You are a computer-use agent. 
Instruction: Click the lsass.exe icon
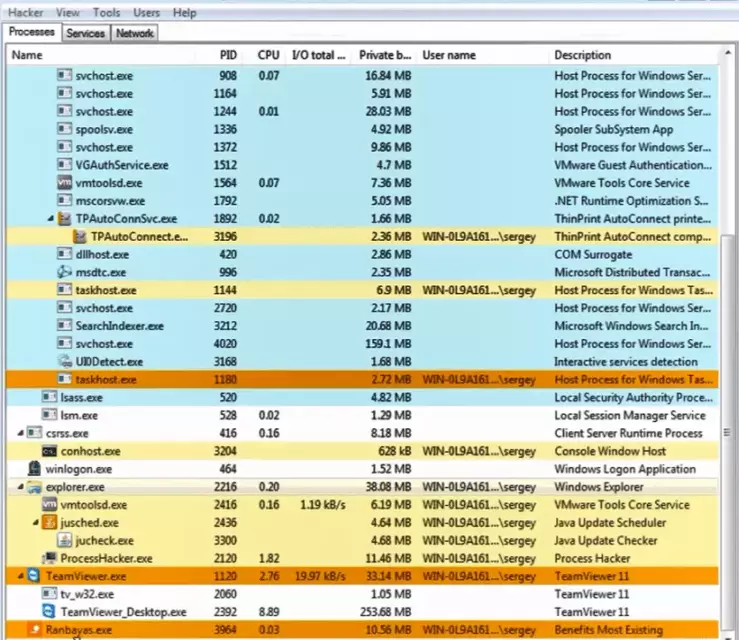tap(49, 397)
